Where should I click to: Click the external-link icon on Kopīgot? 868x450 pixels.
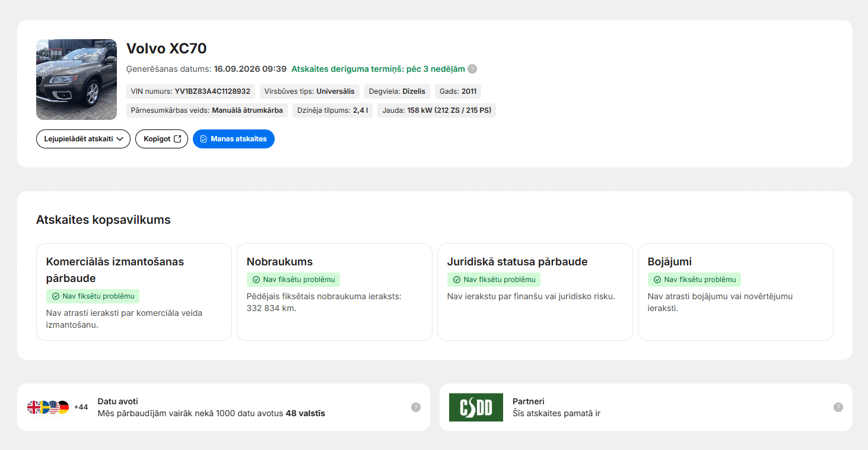(x=177, y=139)
